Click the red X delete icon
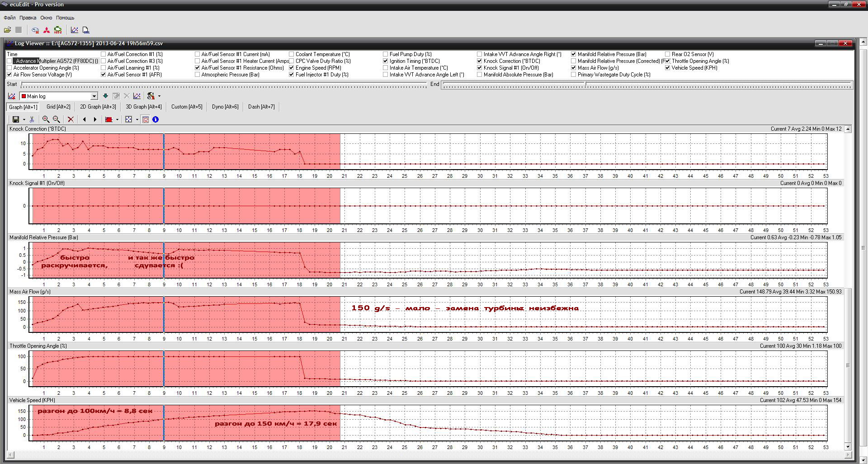 tap(71, 119)
